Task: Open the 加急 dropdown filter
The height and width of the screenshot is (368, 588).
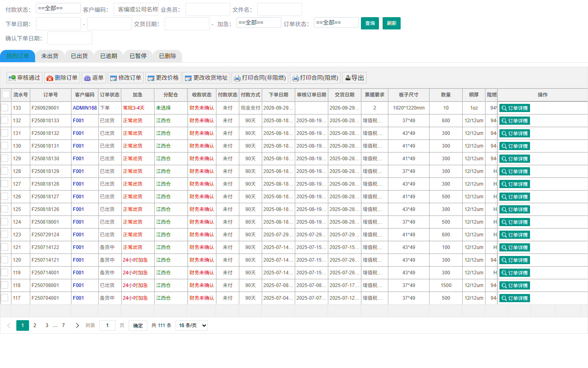Action: [x=259, y=22]
